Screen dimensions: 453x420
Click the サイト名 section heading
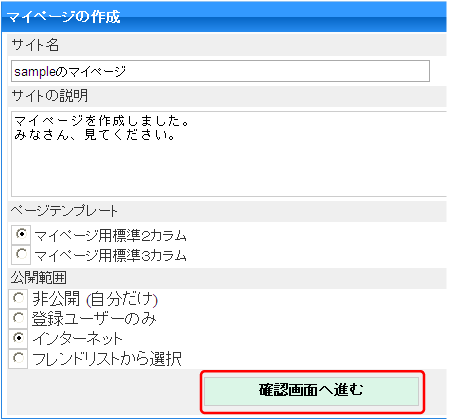coord(35,45)
